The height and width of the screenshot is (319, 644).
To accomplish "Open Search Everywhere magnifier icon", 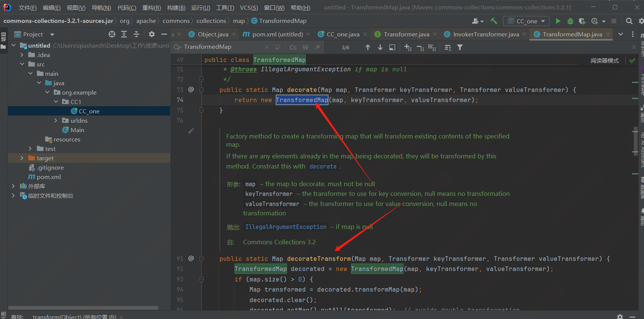I will (x=629, y=21).
